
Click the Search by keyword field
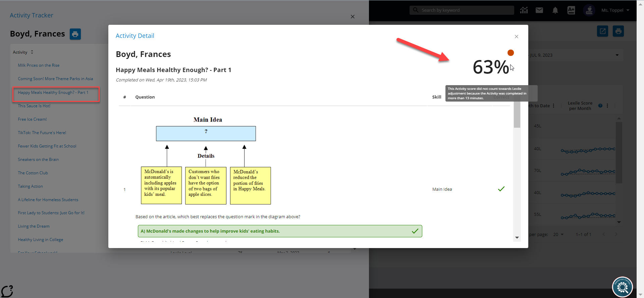462,10
